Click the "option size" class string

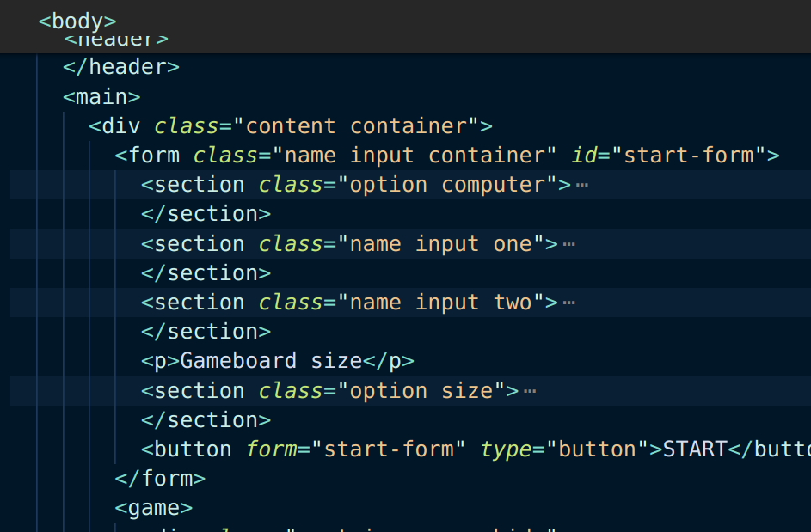tap(421, 391)
